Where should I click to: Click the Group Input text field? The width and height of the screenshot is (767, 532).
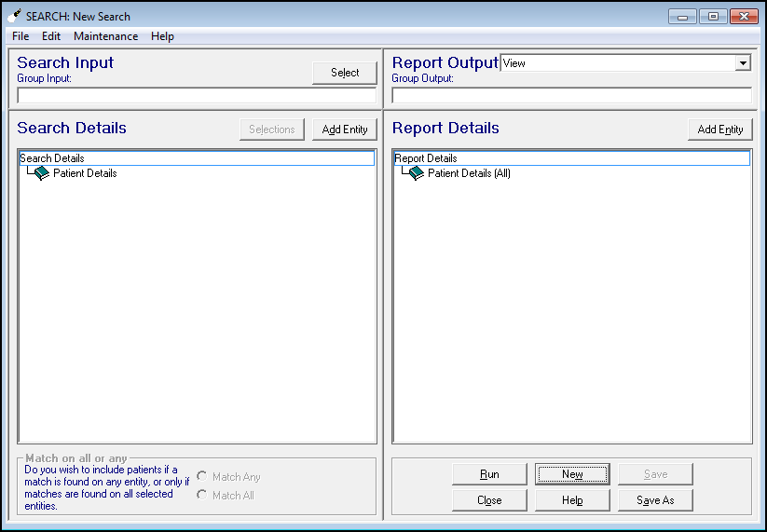(197, 95)
